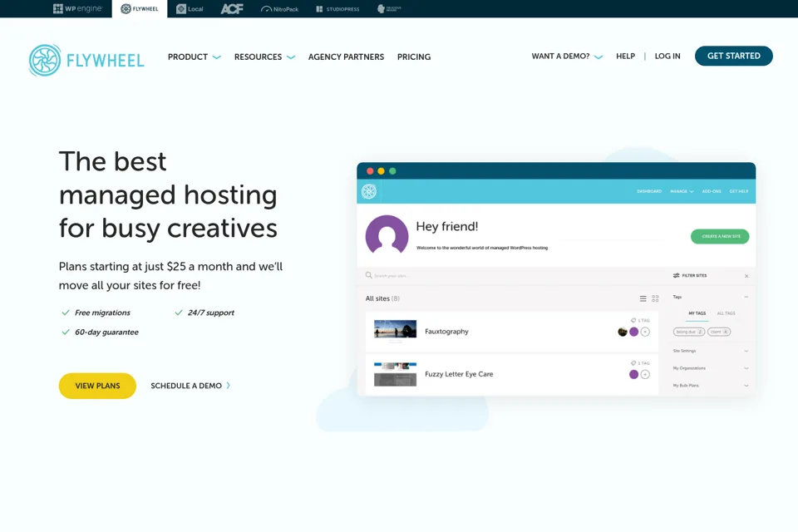Open the StudioPress brand tab
This screenshot has height=532, width=798.
(x=337, y=8)
